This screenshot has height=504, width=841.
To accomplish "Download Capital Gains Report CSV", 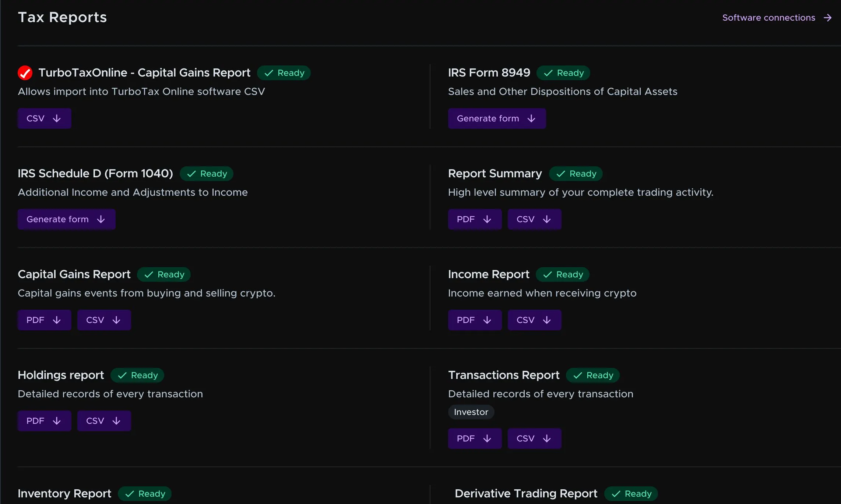I will point(104,320).
